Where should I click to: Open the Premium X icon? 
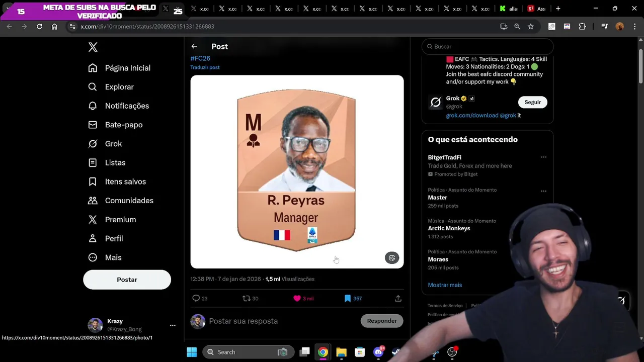93,219
